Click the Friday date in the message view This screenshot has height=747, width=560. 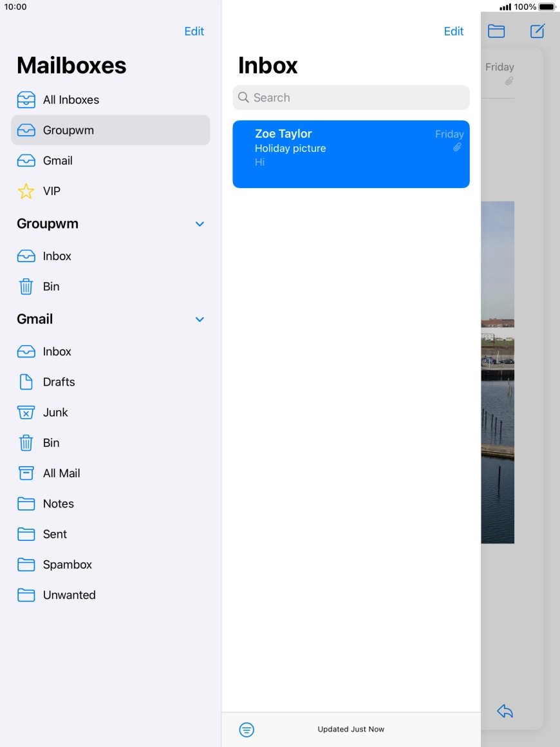point(499,67)
